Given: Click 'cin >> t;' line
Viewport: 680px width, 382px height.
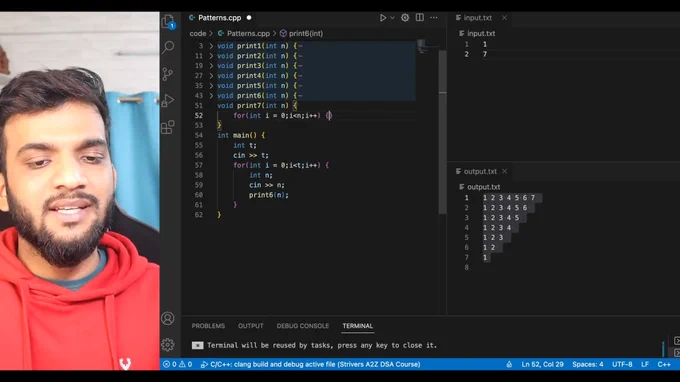Looking at the screenshot, I should (x=251, y=155).
